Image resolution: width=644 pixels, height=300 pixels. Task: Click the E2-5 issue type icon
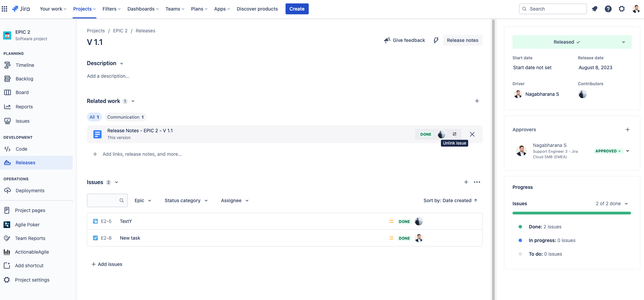tap(95, 221)
